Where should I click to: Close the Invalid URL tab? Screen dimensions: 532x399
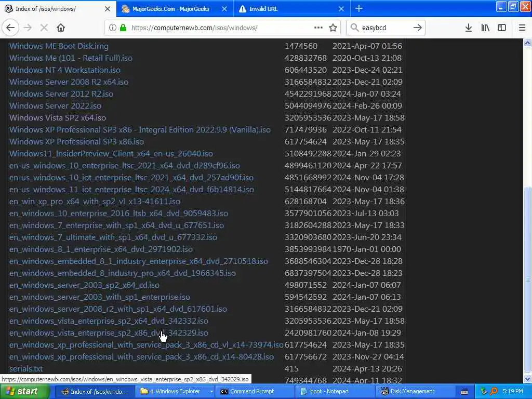click(x=341, y=9)
